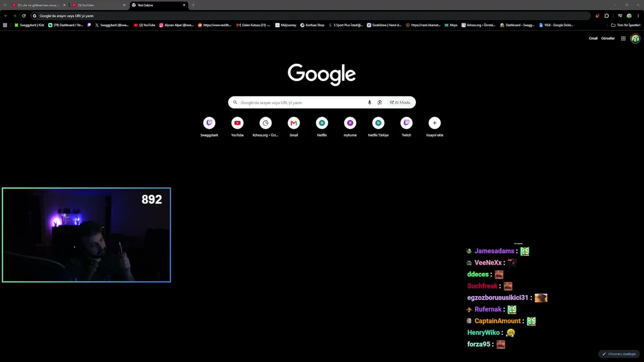Click the Jamesadams chat username
The width and height of the screenshot is (644, 362).
tap(495, 251)
